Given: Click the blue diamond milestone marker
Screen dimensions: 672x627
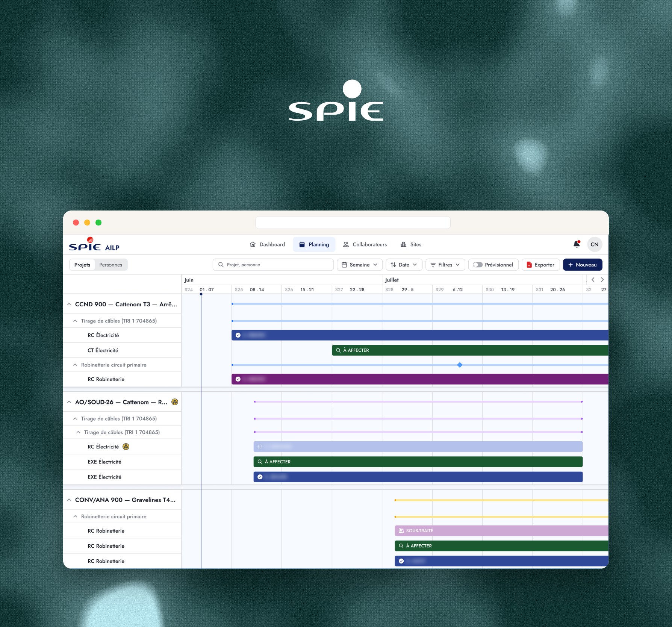Looking at the screenshot, I should click(x=460, y=365).
